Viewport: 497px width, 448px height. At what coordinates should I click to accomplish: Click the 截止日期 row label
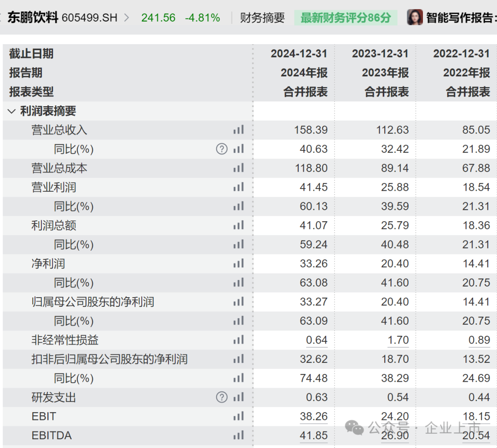(31, 53)
